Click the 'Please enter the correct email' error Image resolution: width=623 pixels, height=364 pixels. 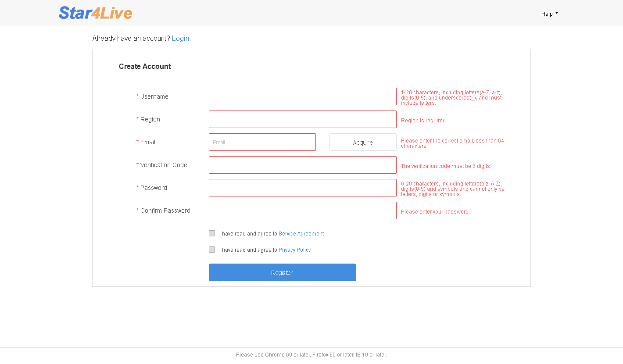[x=452, y=143]
